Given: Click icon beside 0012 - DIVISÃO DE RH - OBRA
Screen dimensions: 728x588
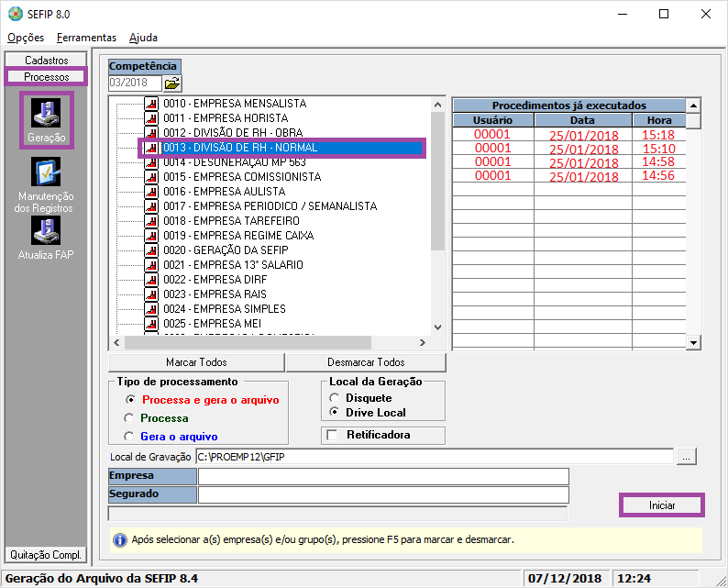Looking at the screenshot, I should [x=151, y=132].
